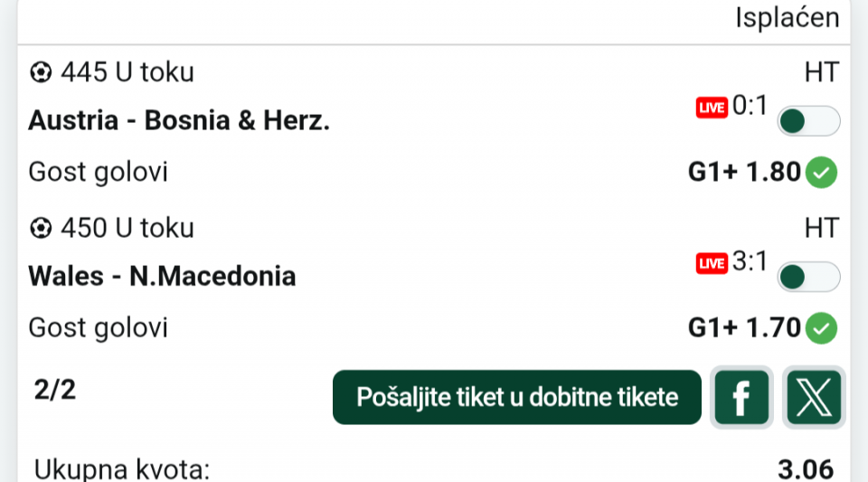Select the G1+ 1.80 odds
The height and width of the screenshot is (482, 868).
tap(744, 172)
